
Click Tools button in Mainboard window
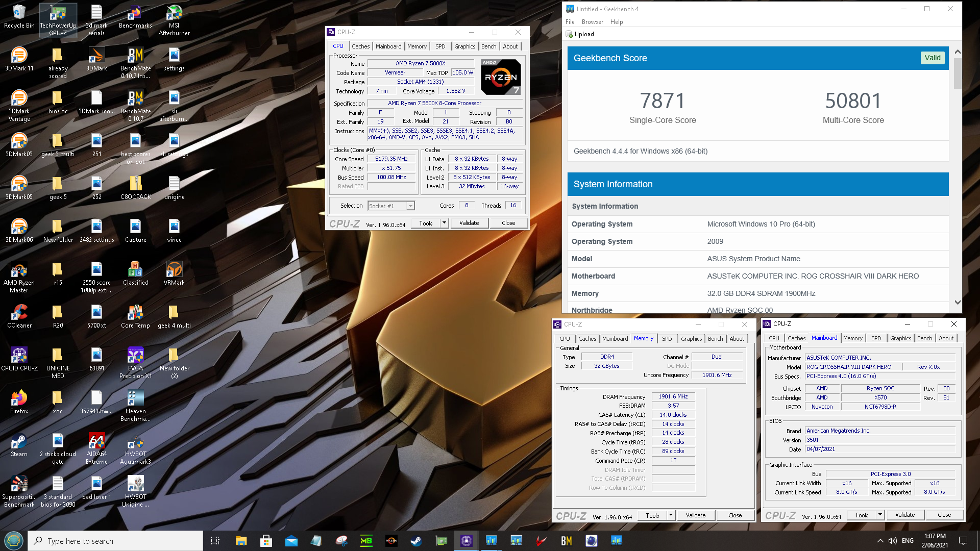[x=862, y=515]
